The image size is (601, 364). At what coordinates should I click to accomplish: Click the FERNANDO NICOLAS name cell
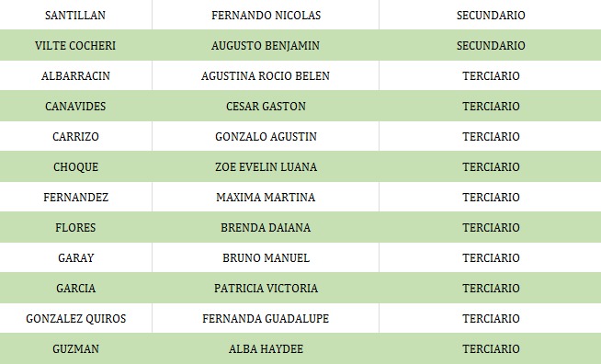coord(266,15)
